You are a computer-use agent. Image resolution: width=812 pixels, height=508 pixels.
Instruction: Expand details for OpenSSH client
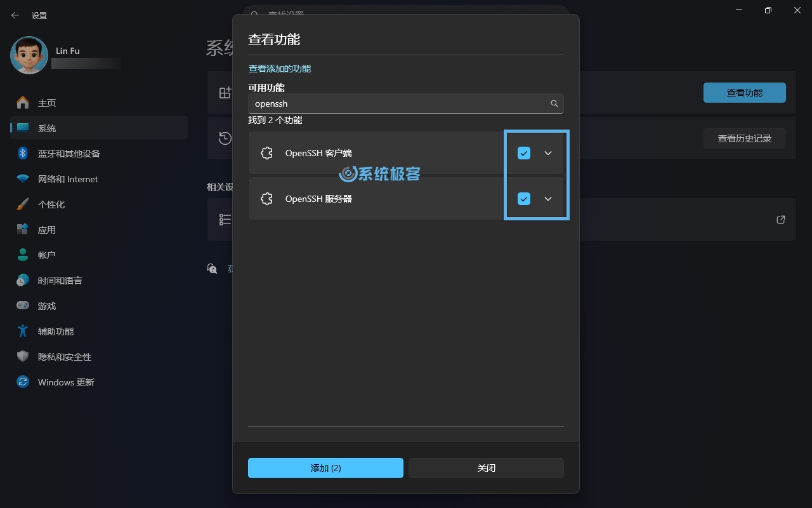547,152
